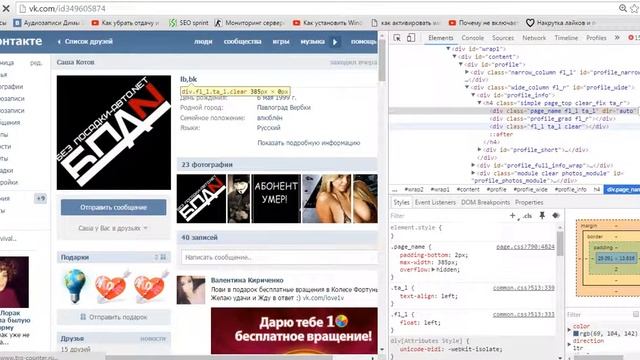
Task: Toggle the device mode icon in DevTools
Action: 411,38
